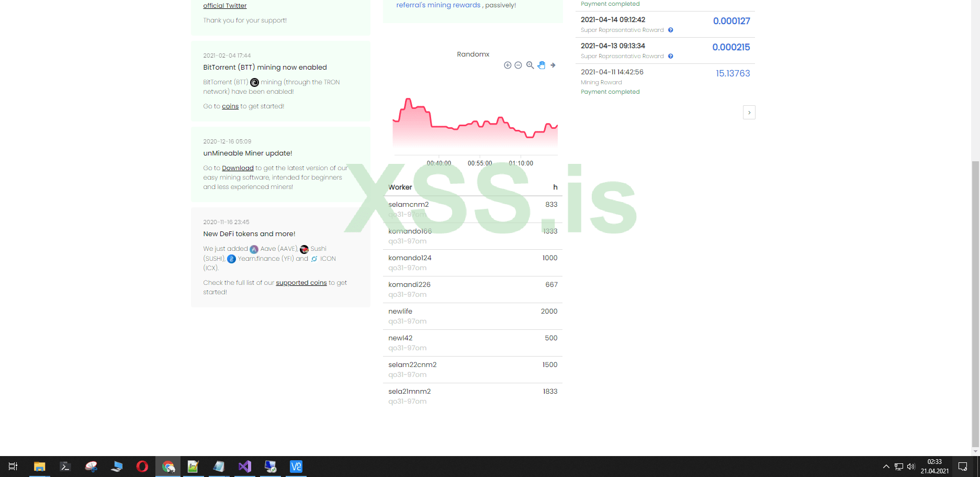
Task: Open the Download link in miner update
Action: (x=238, y=168)
